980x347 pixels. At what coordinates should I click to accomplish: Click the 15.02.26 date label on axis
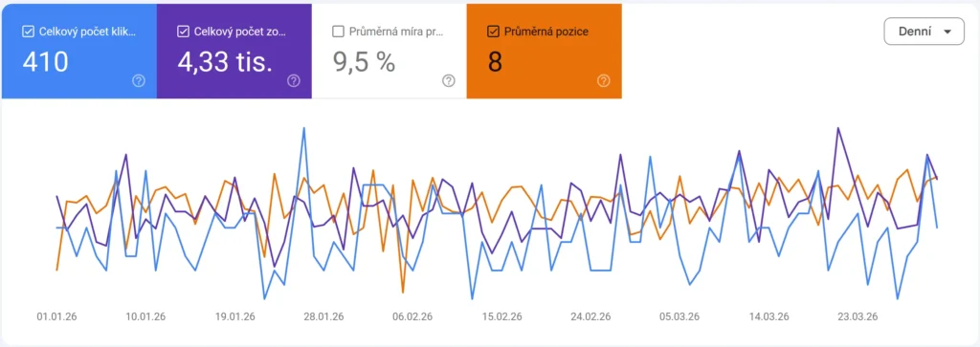click(x=503, y=316)
